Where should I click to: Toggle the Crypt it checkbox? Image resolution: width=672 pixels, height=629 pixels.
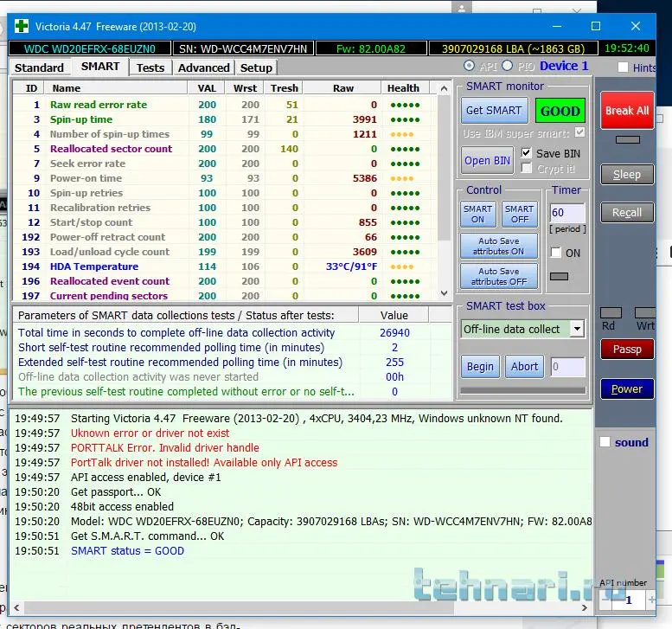pos(527,168)
